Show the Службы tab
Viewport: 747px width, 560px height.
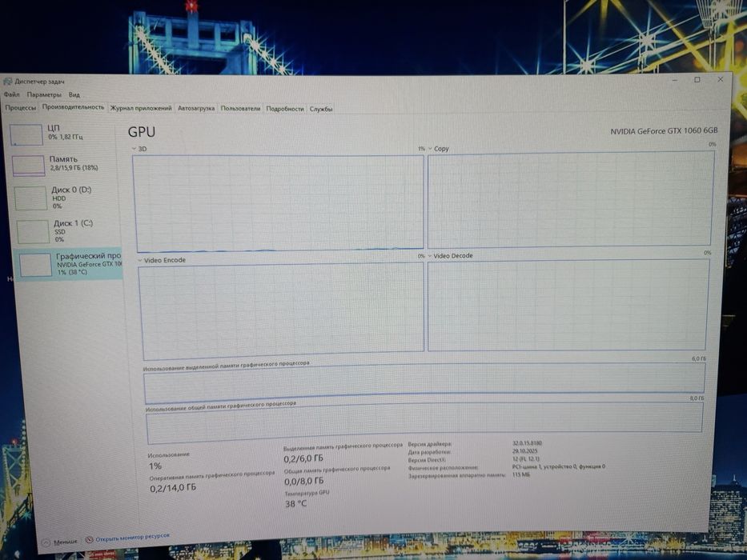(321, 109)
